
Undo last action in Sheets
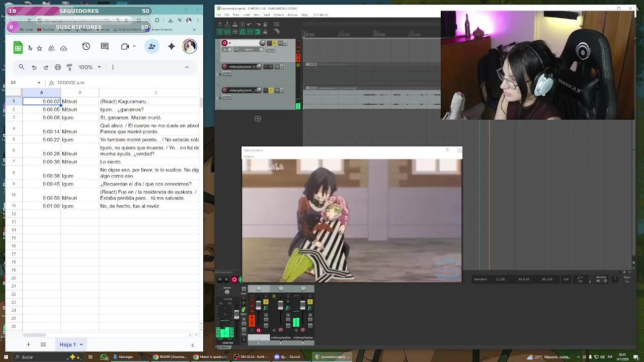(x=34, y=67)
